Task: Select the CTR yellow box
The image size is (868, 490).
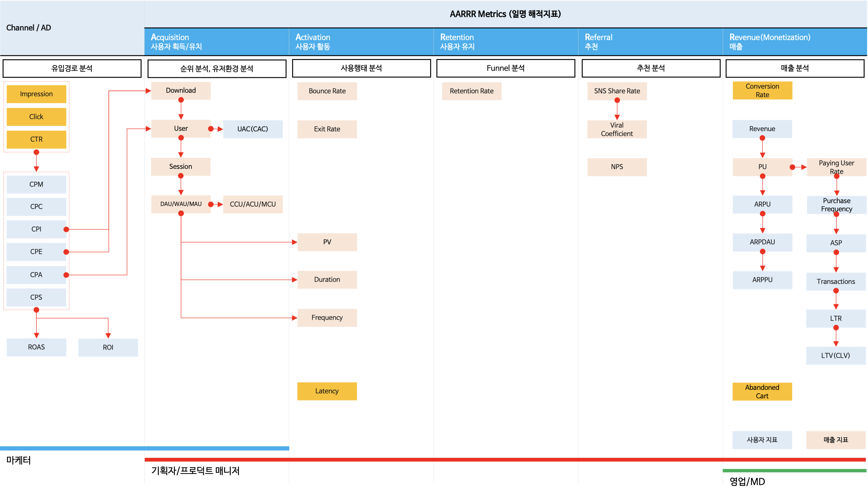Action: 36,139
